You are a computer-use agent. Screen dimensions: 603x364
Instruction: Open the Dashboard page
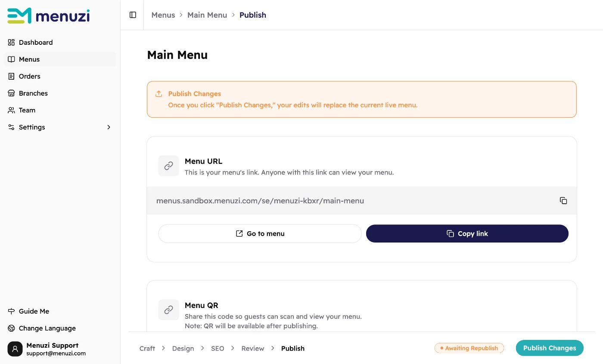(x=60, y=42)
